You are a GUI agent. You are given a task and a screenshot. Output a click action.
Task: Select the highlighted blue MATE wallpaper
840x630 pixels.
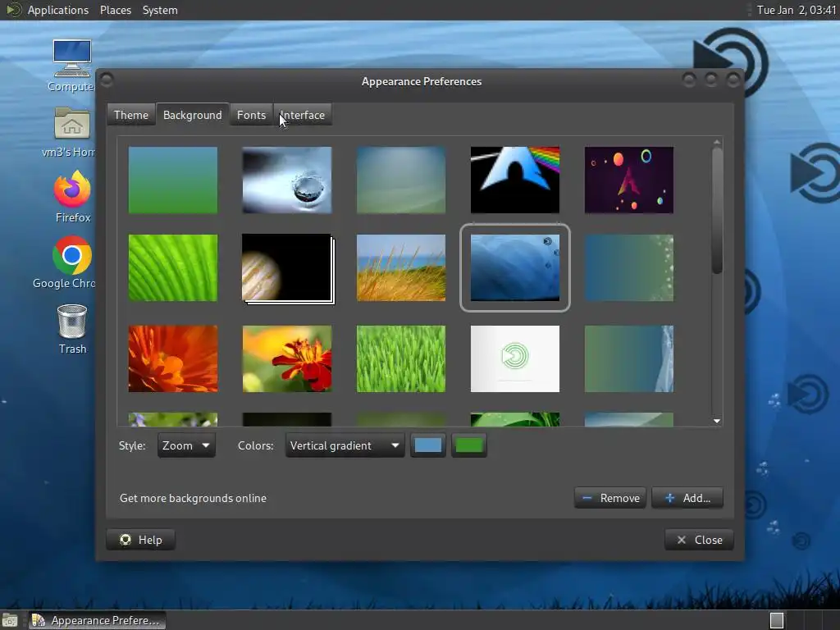point(515,268)
